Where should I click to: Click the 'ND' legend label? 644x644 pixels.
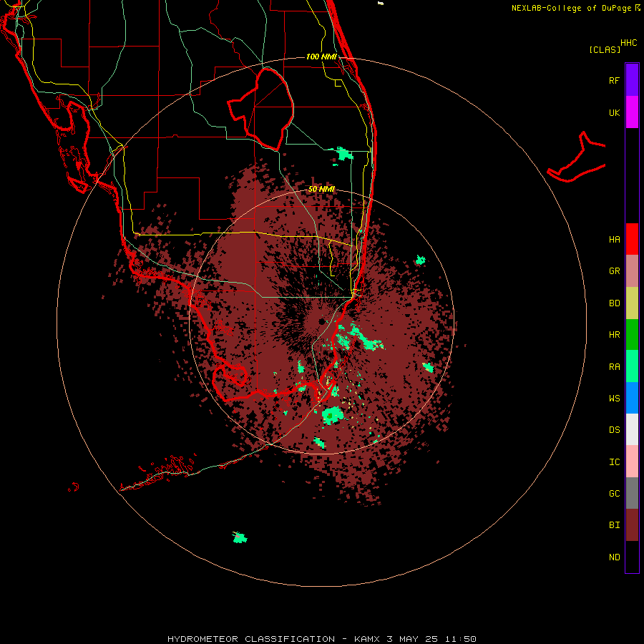point(614,557)
